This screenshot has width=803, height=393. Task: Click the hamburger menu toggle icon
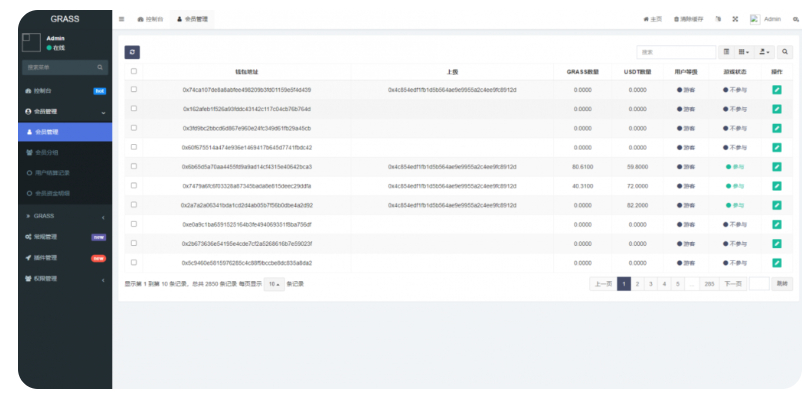(121, 19)
